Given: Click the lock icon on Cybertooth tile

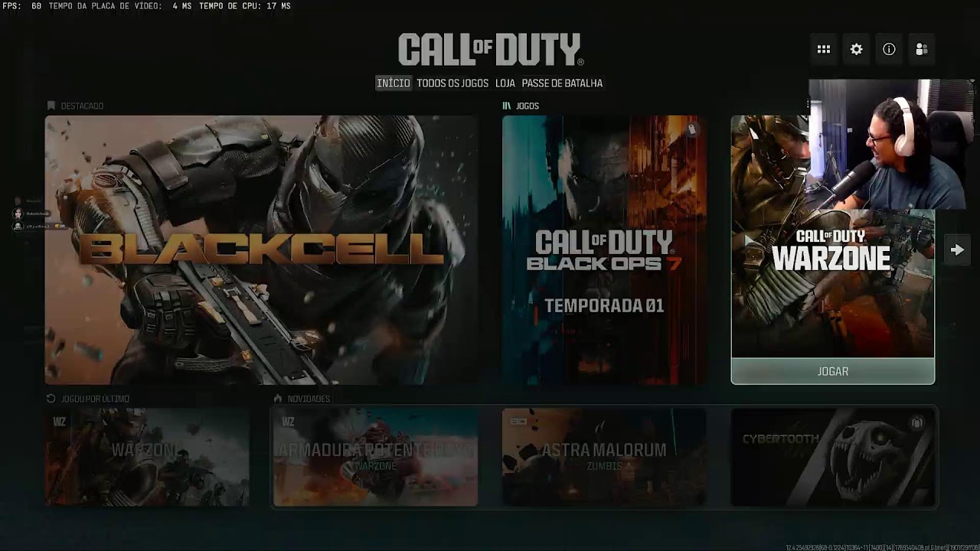Looking at the screenshot, I should (918, 422).
